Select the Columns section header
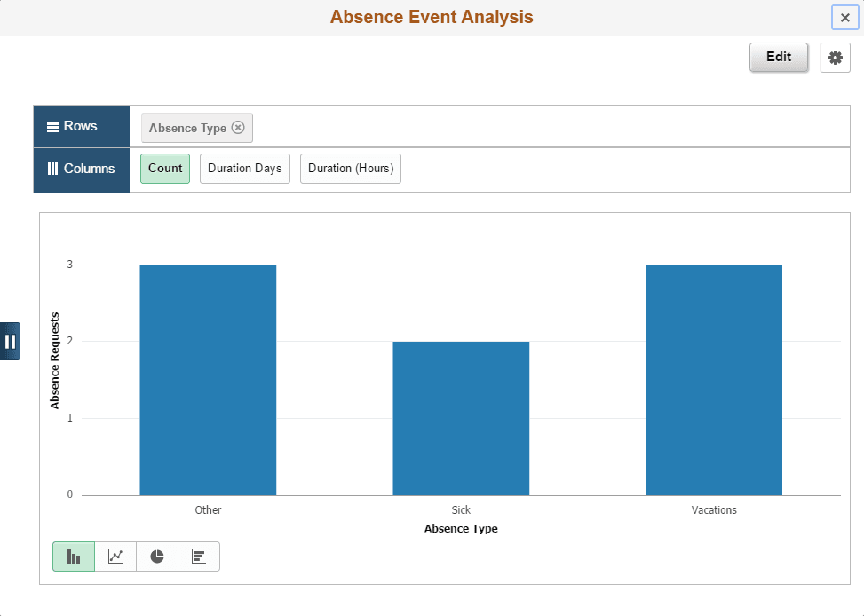Image resolution: width=864 pixels, height=616 pixels. [x=81, y=169]
